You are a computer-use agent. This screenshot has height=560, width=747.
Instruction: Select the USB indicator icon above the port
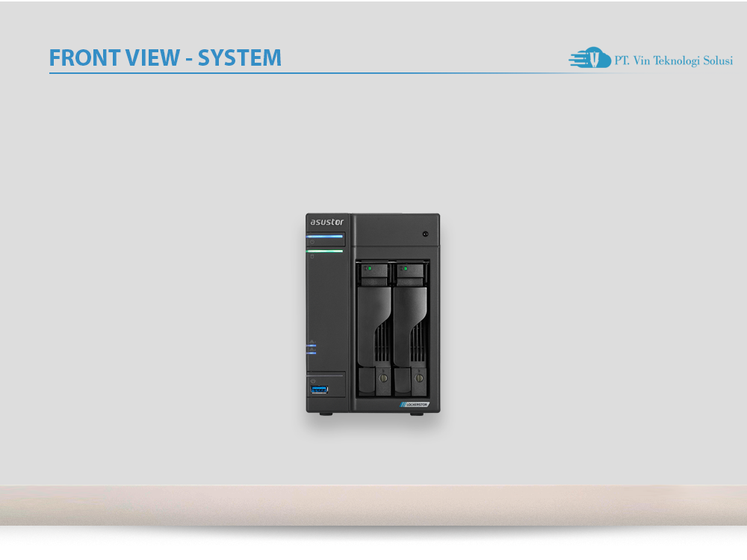[311, 382]
